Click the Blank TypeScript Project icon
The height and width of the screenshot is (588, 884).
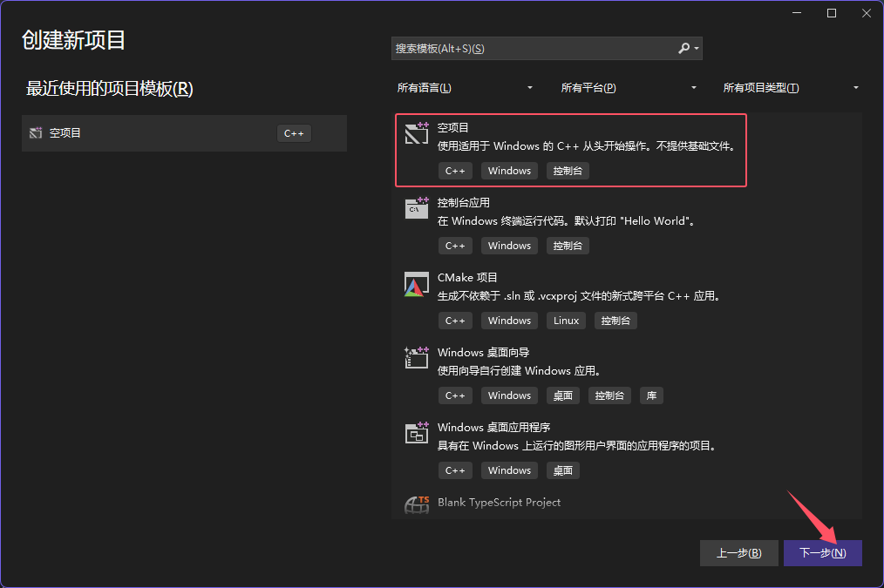pyautogui.click(x=416, y=505)
